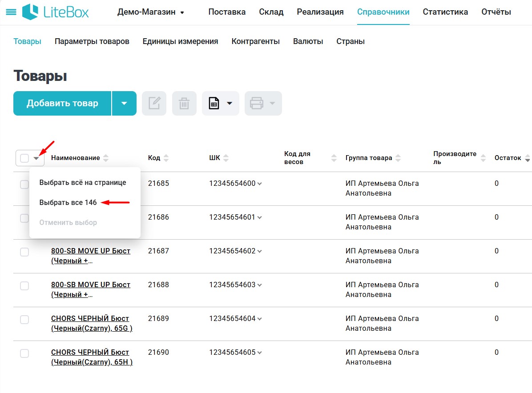Expand barcode 12345654602 dropdown arrow

tap(260, 251)
